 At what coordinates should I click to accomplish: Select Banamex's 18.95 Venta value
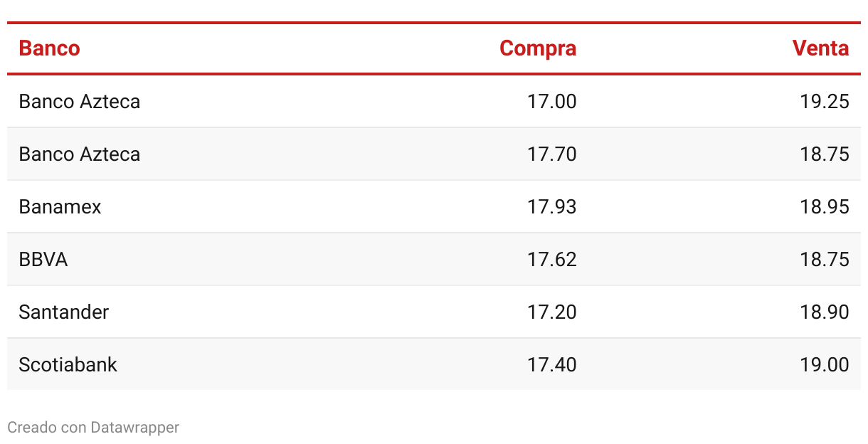click(825, 207)
